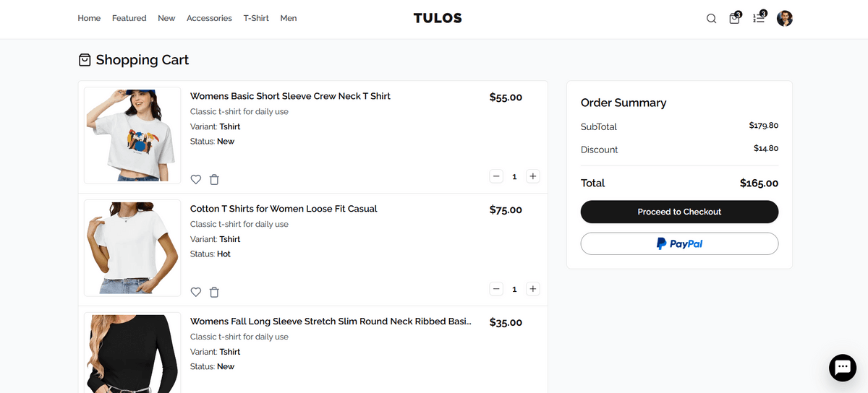The width and height of the screenshot is (868, 393).
Task: Add Cotton T Shirts item to wishlist
Action: pyautogui.click(x=196, y=292)
